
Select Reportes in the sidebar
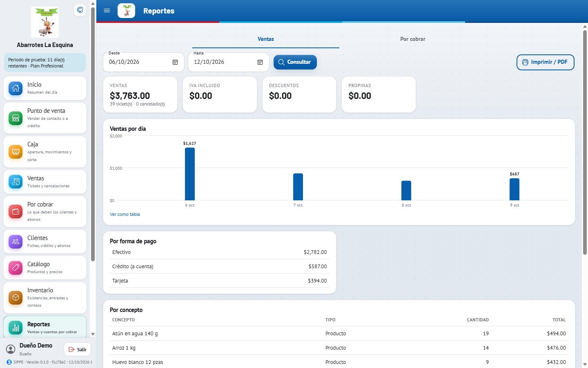(45, 328)
